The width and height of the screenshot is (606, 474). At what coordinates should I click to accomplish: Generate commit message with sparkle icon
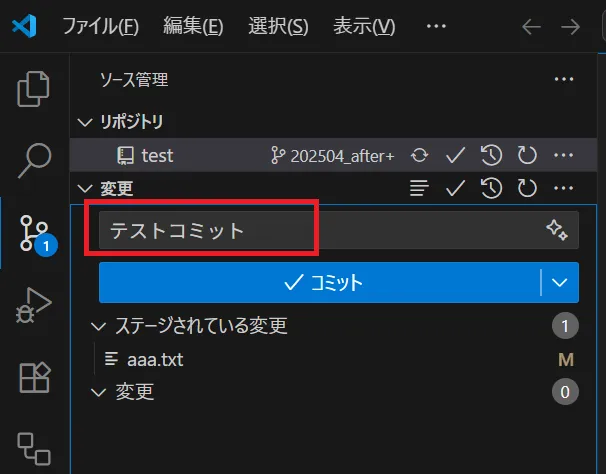pyautogui.click(x=557, y=230)
